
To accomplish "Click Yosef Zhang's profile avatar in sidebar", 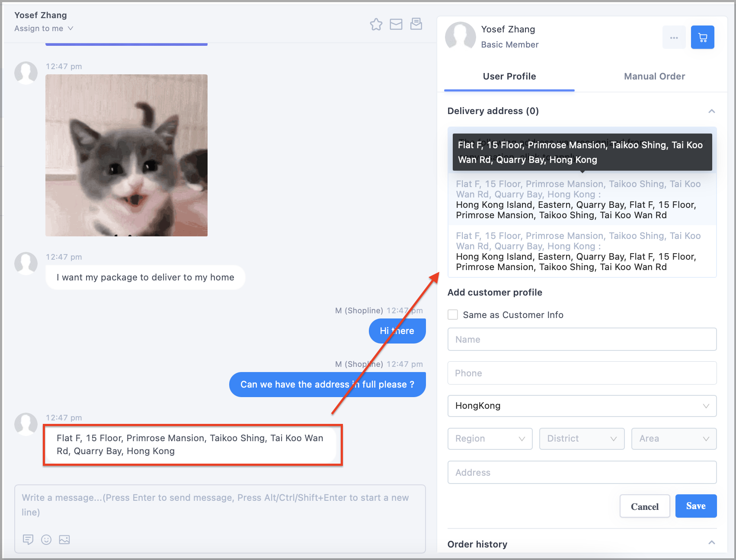I will point(461,37).
